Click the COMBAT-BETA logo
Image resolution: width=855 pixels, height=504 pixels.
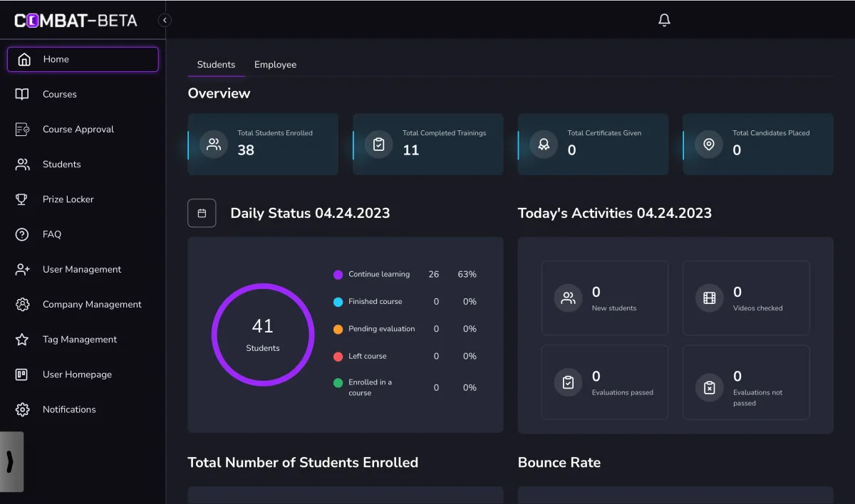coord(76,21)
